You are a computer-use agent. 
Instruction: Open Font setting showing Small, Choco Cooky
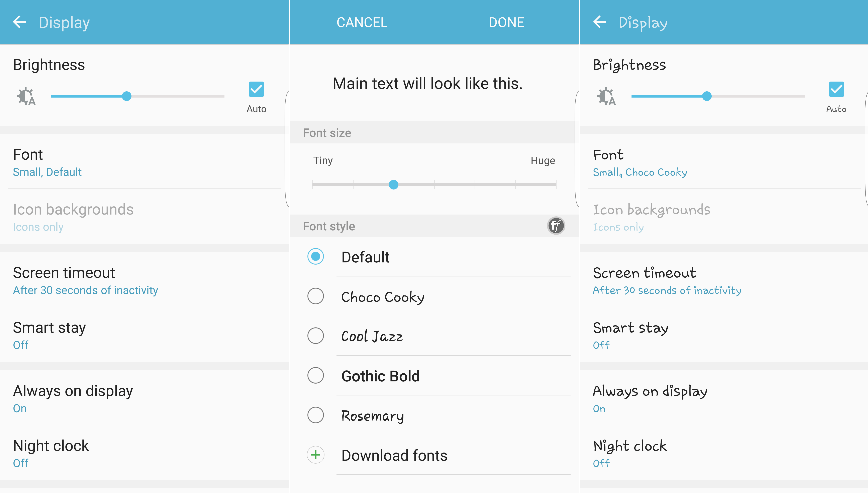coord(640,162)
